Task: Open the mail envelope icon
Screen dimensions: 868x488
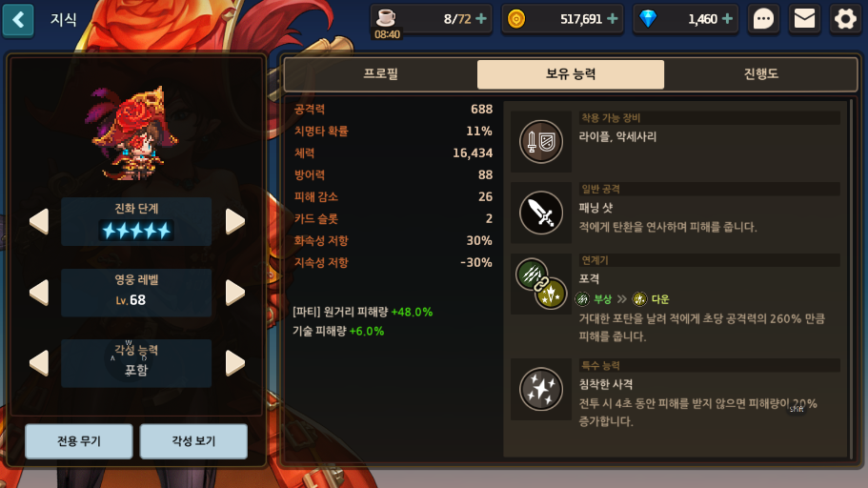Action: coord(804,19)
